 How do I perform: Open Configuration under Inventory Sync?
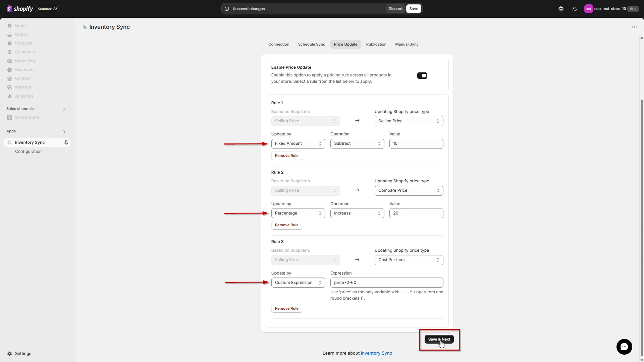tap(28, 152)
